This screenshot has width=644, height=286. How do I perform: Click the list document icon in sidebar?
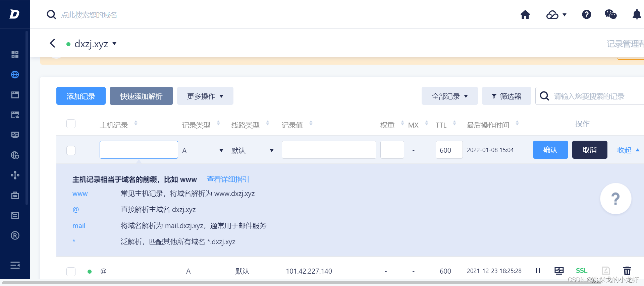click(x=15, y=215)
